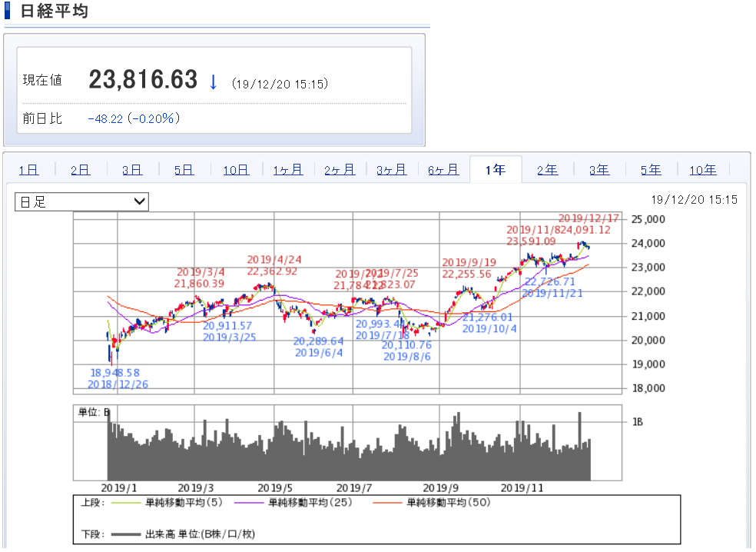This screenshot has height=552, width=756.
Task: Click the change value -48.22 (-0.20%)
Action: (x=134, y=118)
